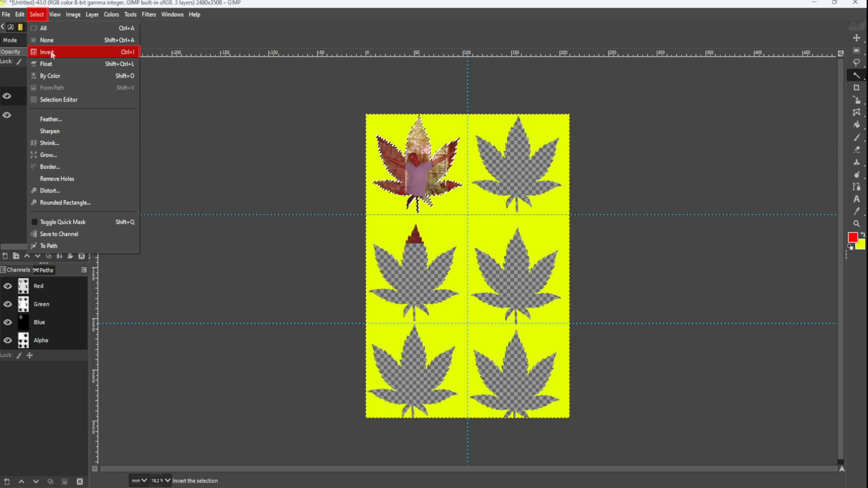Create a new layer in layers panel
868x488 pixels.
pos(5,256)
